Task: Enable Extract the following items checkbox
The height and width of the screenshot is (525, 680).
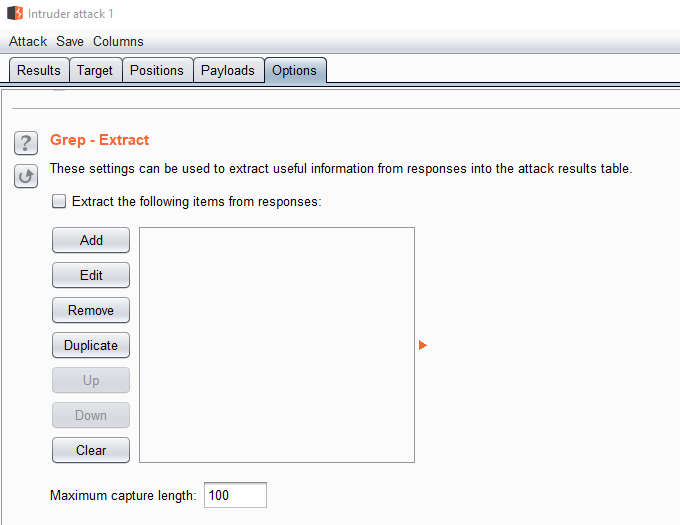Action: click(59, 201)
